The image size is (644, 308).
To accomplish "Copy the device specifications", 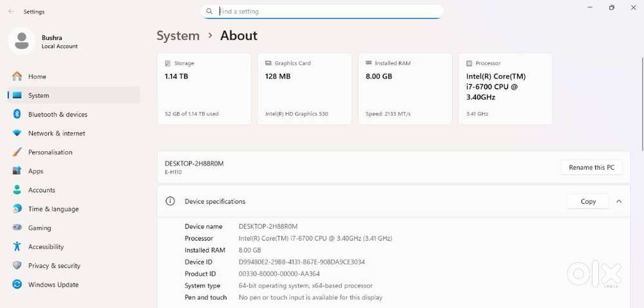I will pos(587,201).
